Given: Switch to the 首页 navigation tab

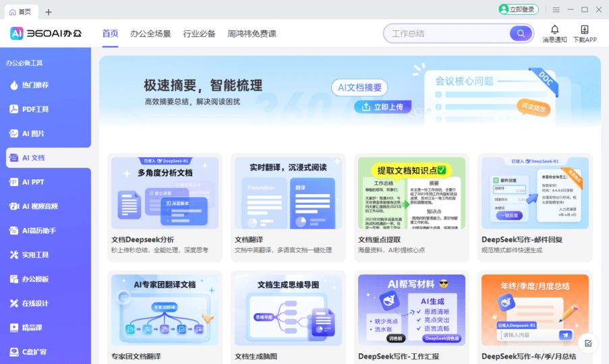Looking at the screenshot, I should 111,34.
